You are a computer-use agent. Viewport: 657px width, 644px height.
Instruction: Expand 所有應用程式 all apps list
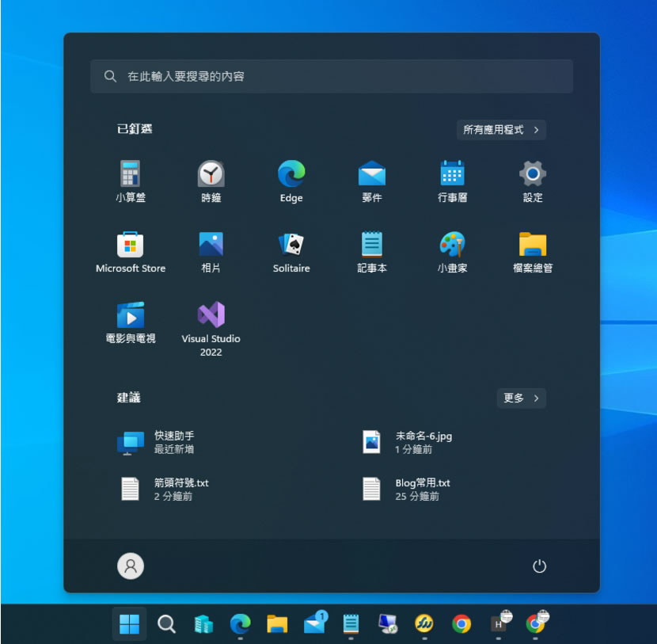501,130
